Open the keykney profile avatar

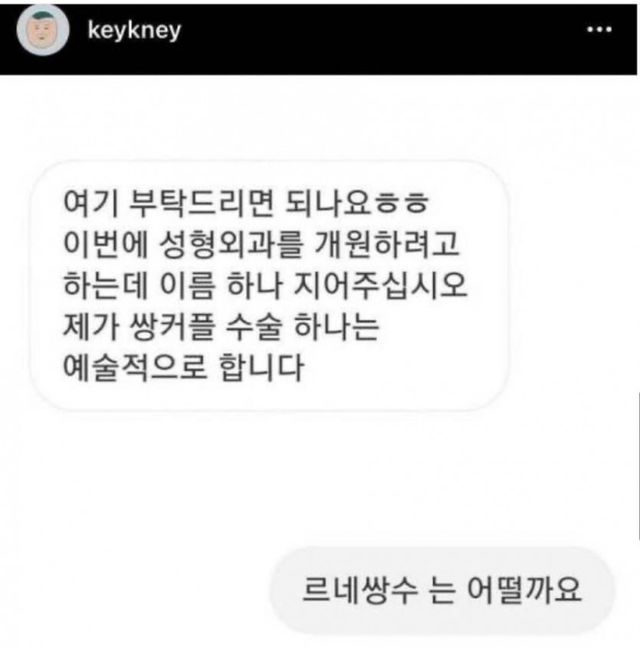(x=43, y=30)
